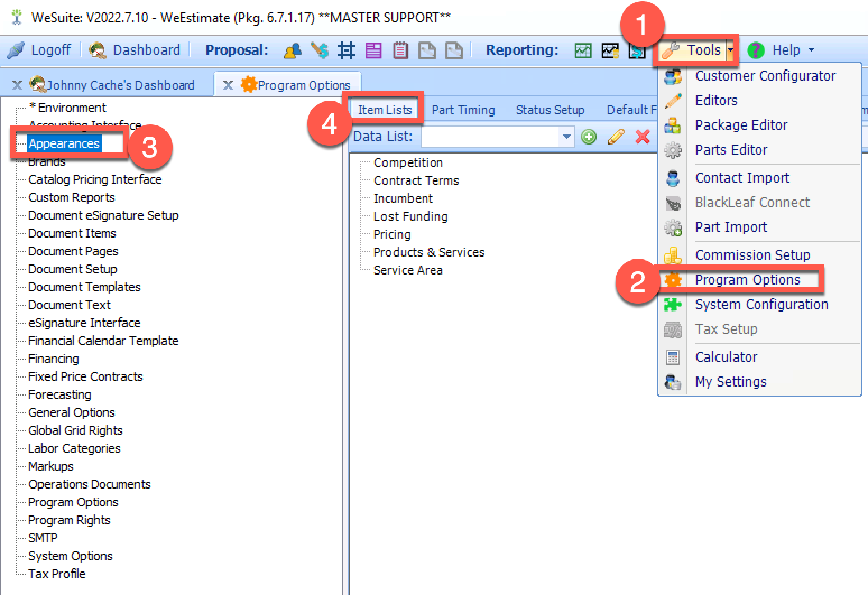
Task: Click the red X delete Data List icon
Action: (x=643, y=137)
